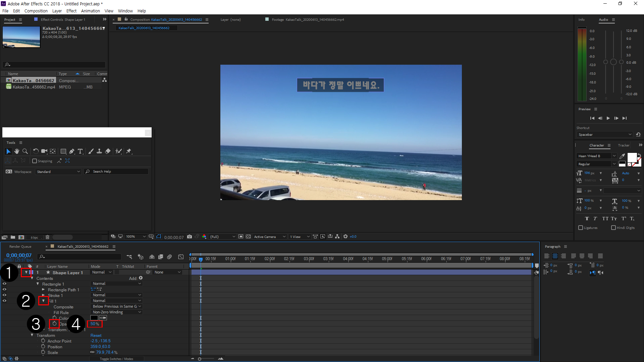Image resolution: width=644 pixels, height=362 pixels.
Task: Open the Workspace Standard dropdown
Action: coord(58,172)
